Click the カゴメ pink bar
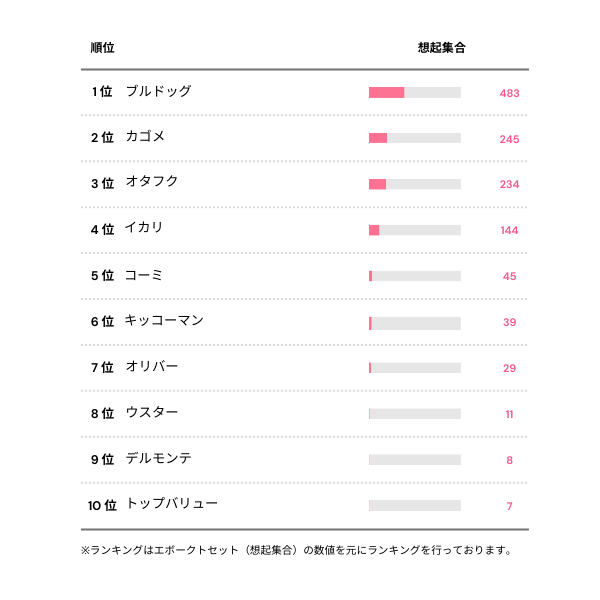 378,138
